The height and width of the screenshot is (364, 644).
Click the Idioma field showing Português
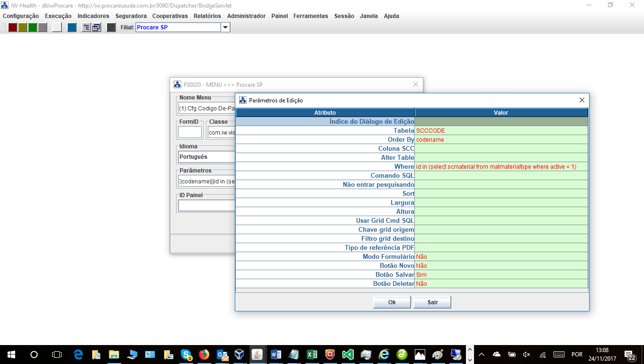pyautogui.click(x=206, y=156)
